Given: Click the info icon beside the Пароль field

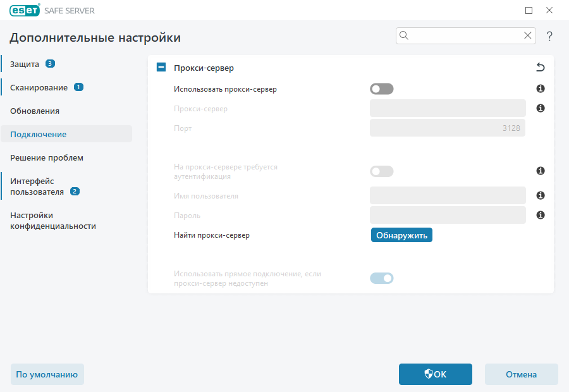Looking at the screenshot, I should [x=540, y=215].
